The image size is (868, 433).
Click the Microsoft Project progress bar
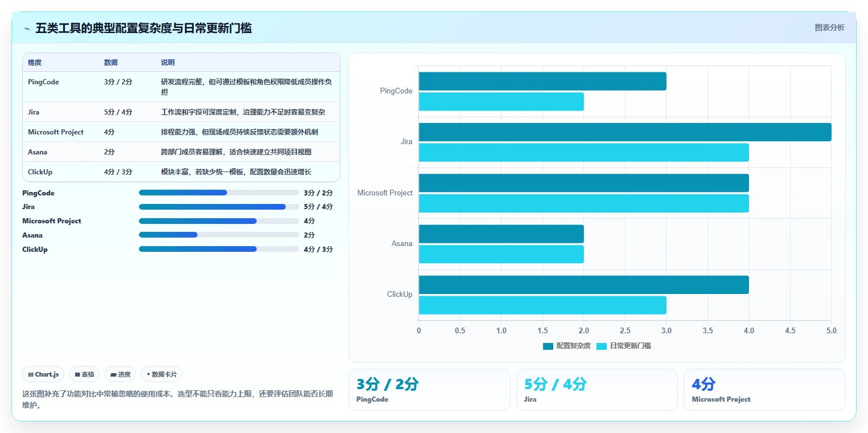[219, 221]
